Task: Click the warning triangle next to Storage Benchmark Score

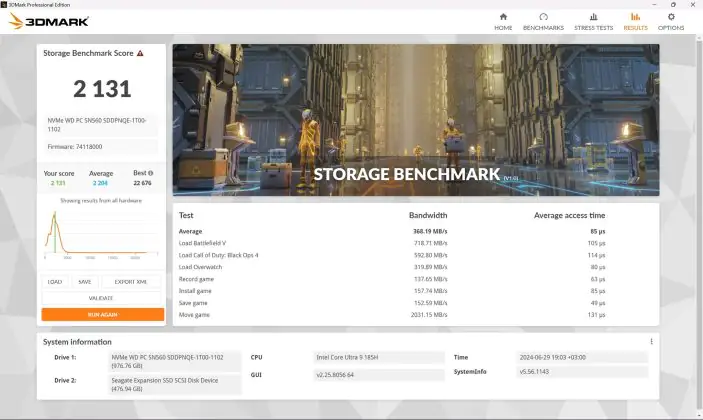Action: tap(140, 53)
